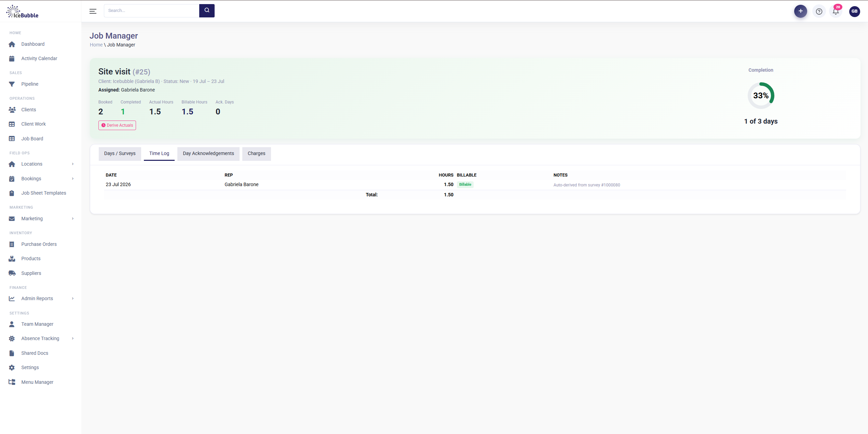Expand the Bookings submenu chevron
The width and height of the screenshot is (868, 434).
[x=73, y=179]
